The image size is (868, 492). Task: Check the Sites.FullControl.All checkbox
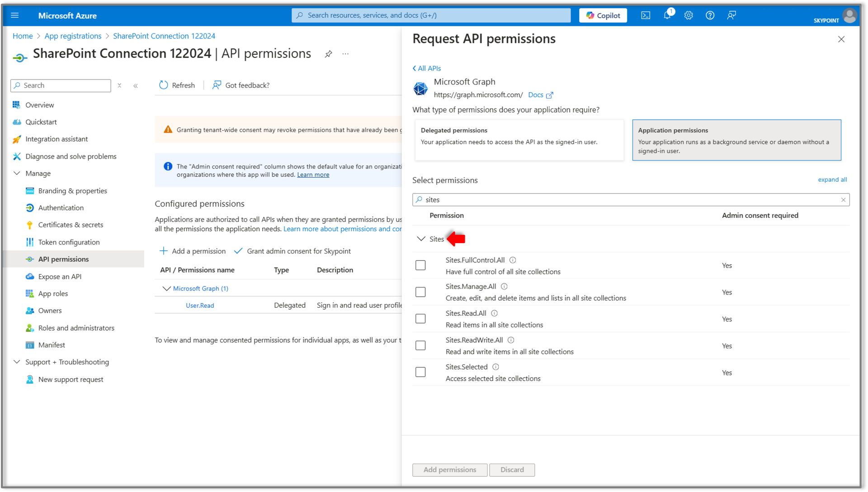[x=420, y=265]
